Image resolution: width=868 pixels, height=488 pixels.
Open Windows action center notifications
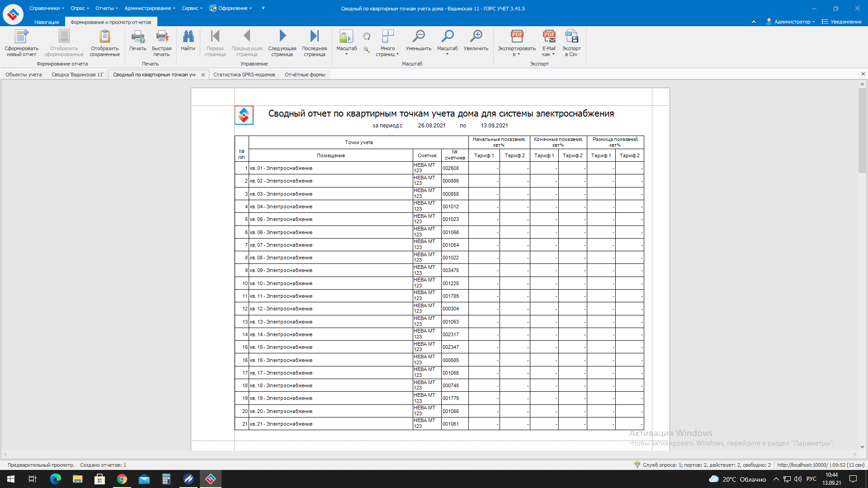coord(853,479)
